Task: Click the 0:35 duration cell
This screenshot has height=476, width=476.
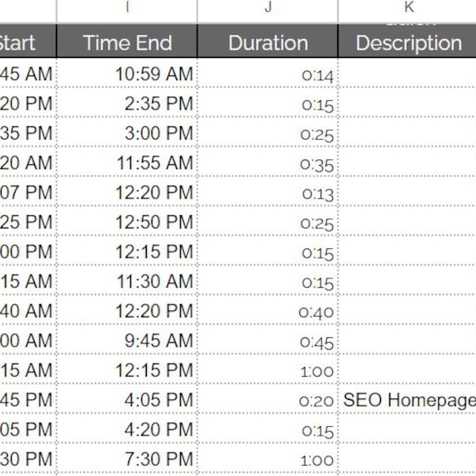Action: (267, 162)
